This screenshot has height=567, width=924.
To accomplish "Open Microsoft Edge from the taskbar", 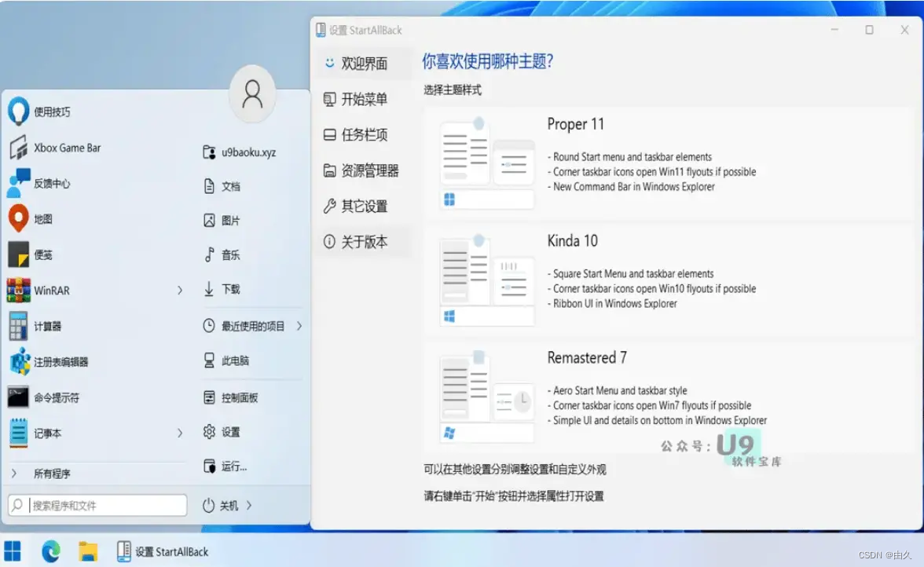I will point(50,552).
